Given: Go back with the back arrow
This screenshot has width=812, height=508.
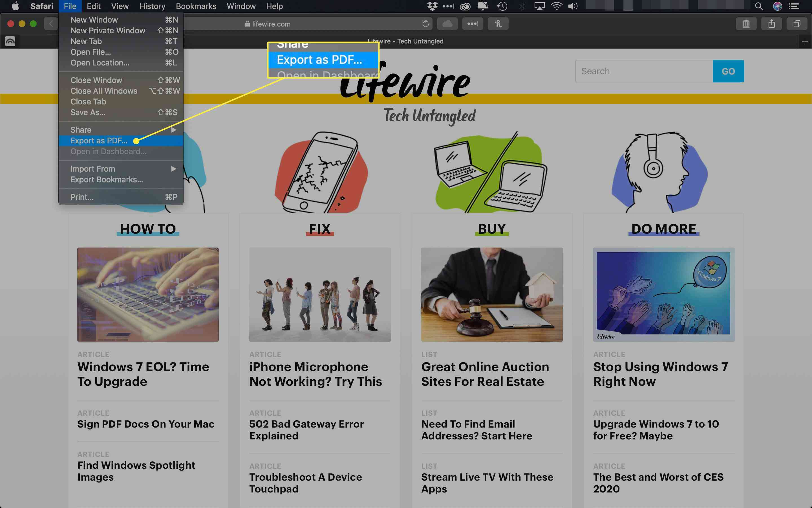Looking at the screenshot, I should tap(51, 24).
